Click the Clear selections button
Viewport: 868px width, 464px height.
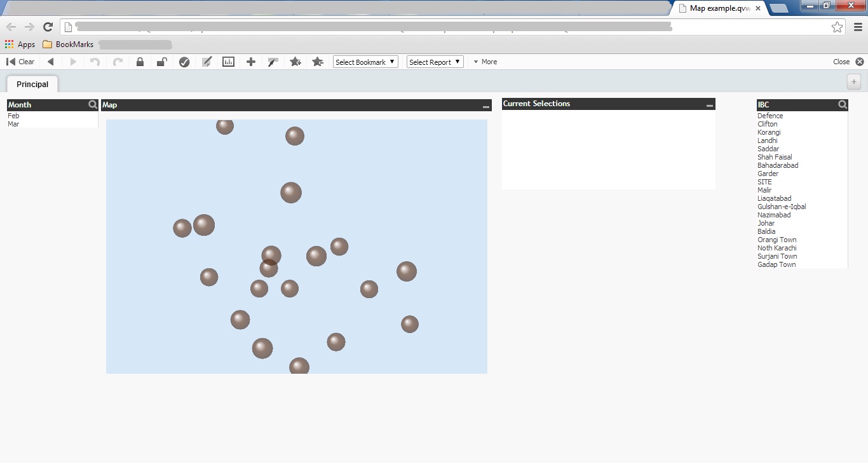(x=20, y=62)
